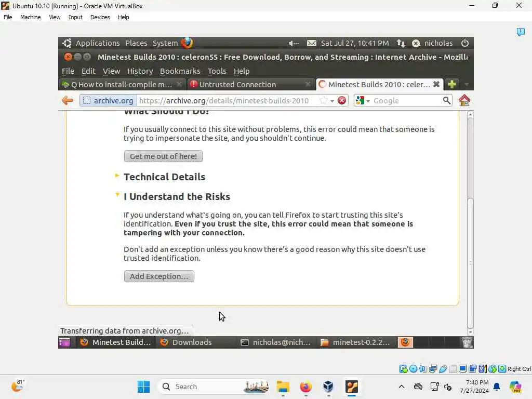Open the Firefox Help menu
532x399 pixels.
242,71
